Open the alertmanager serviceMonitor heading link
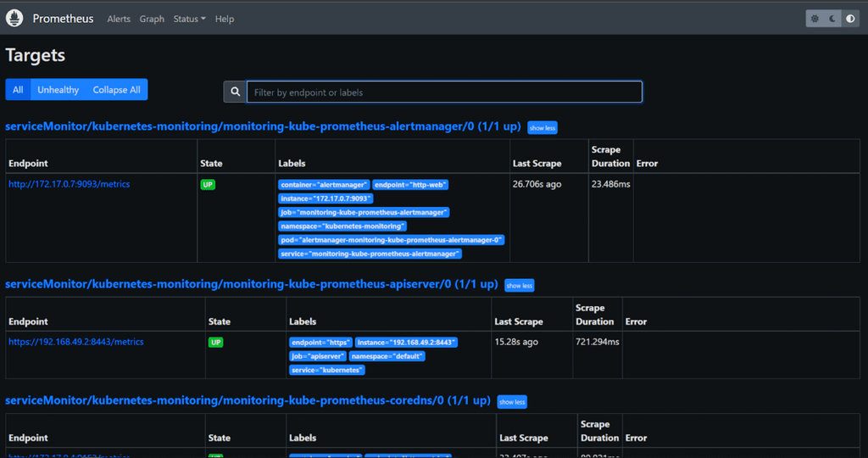Image resolution: width=868 pixels, height=458 pixels. coord(263,126)
